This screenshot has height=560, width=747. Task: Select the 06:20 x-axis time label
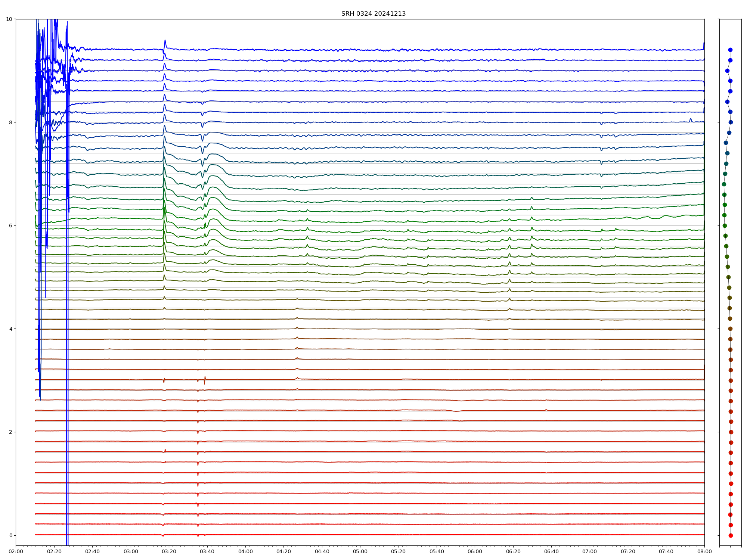513,551
